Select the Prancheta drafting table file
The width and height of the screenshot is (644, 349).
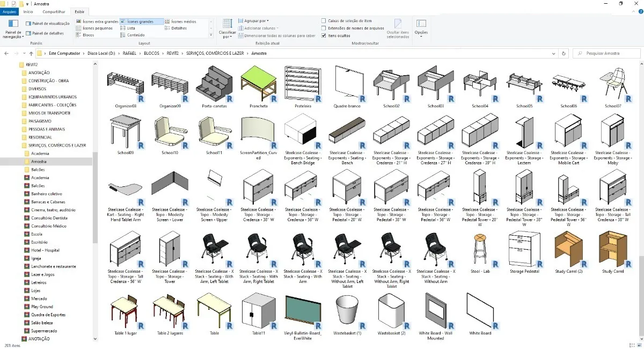(259, 88)
